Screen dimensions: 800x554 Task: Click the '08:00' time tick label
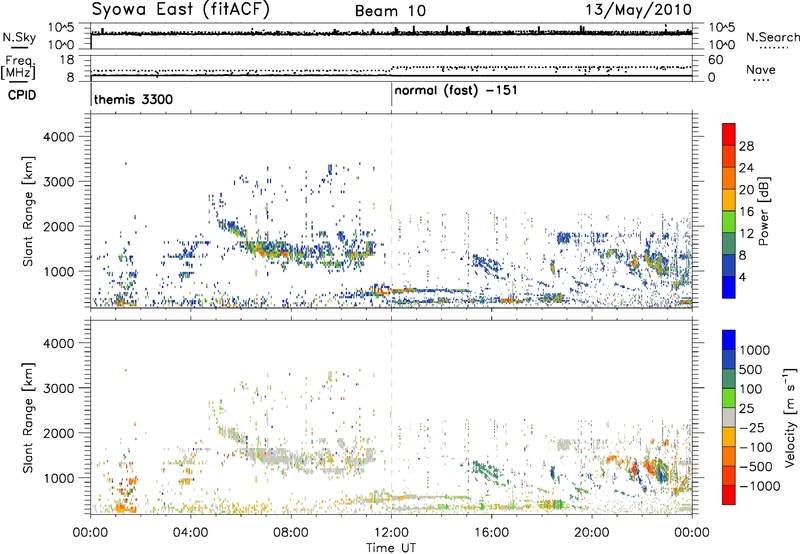pos(291,533)
